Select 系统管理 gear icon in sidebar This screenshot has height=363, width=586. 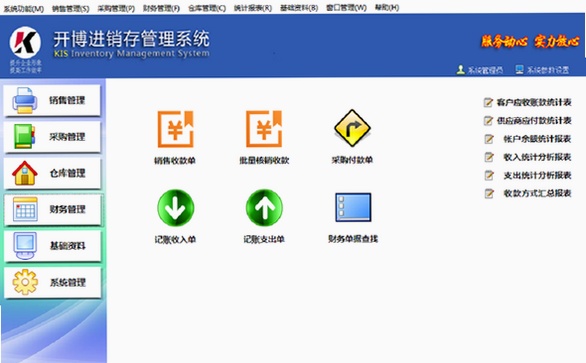(25, 282)
